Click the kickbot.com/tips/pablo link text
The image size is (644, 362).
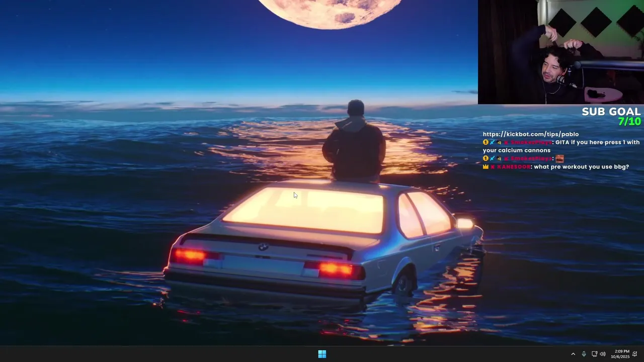pyautogui.click(x=531, y=134)
